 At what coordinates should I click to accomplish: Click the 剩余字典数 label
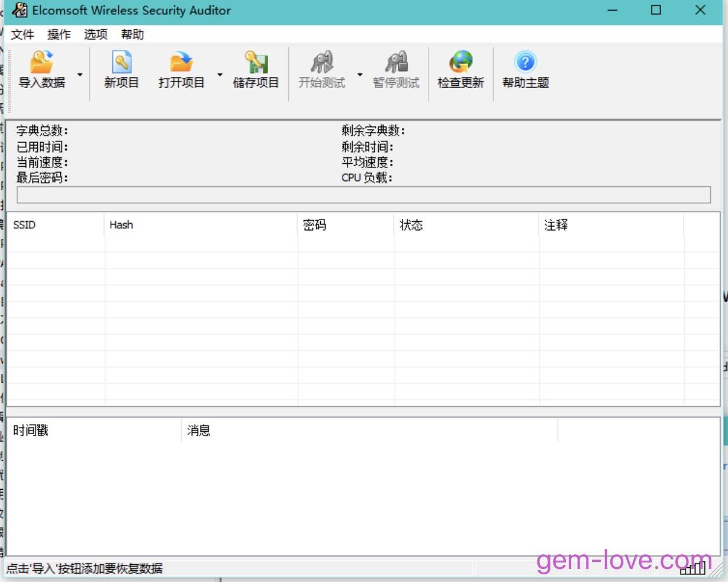pos(373,131)
